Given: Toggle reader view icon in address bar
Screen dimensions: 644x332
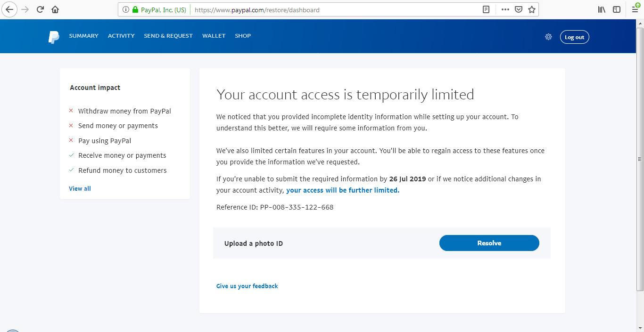Looking at the screenshot, I should tap(487, 9).
